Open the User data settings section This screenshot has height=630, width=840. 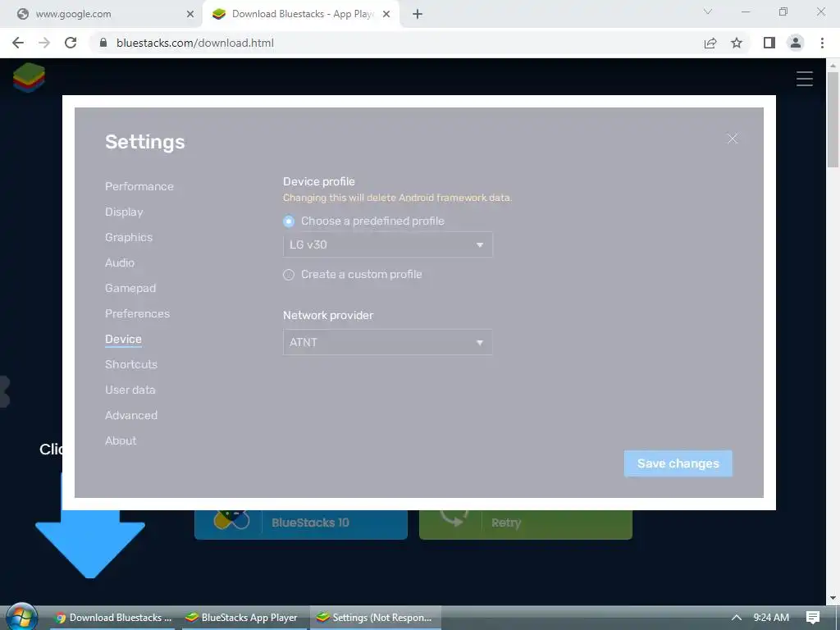[130, 390]
